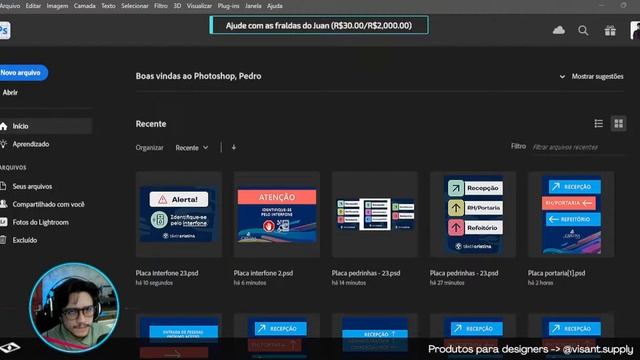Open the gift box What's New icon
The height and width of the screenshot is (360, 640).
(x=610, y=31)
